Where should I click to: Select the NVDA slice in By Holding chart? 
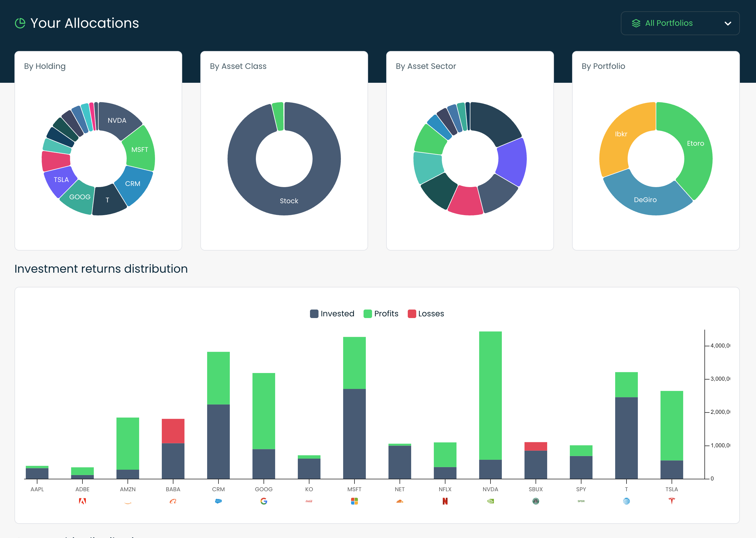(x=118, y=120)
